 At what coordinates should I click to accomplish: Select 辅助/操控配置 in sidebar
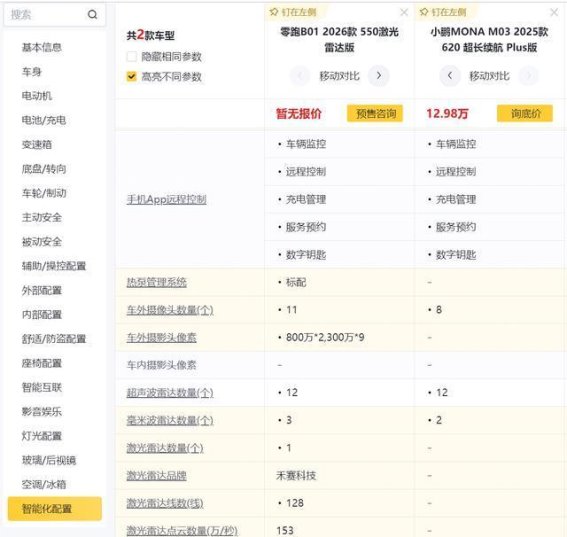(54, 266)
